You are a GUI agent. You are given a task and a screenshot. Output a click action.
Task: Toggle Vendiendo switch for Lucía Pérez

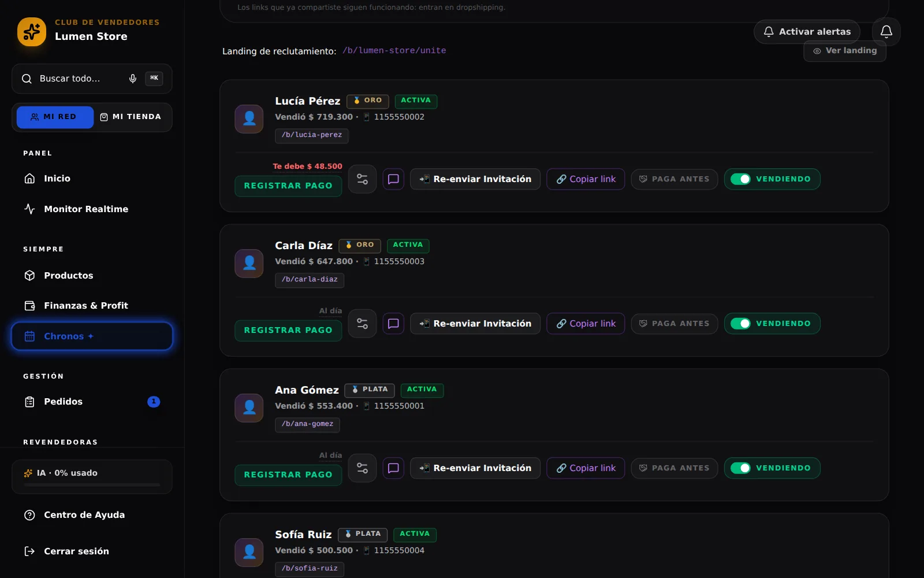pos(740,179)
